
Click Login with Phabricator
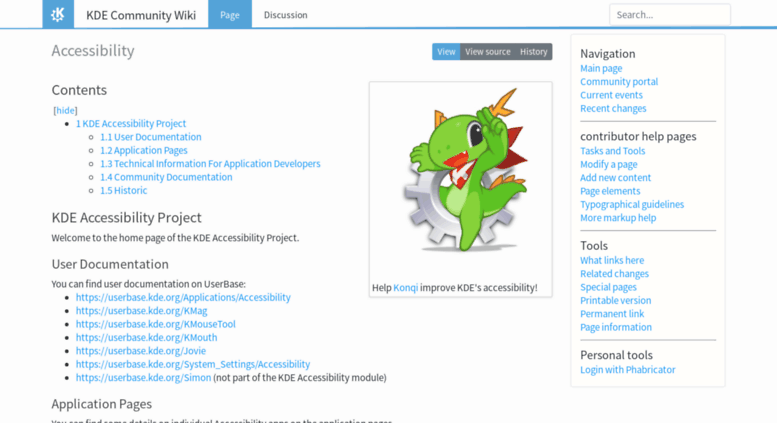pos(627,370)
